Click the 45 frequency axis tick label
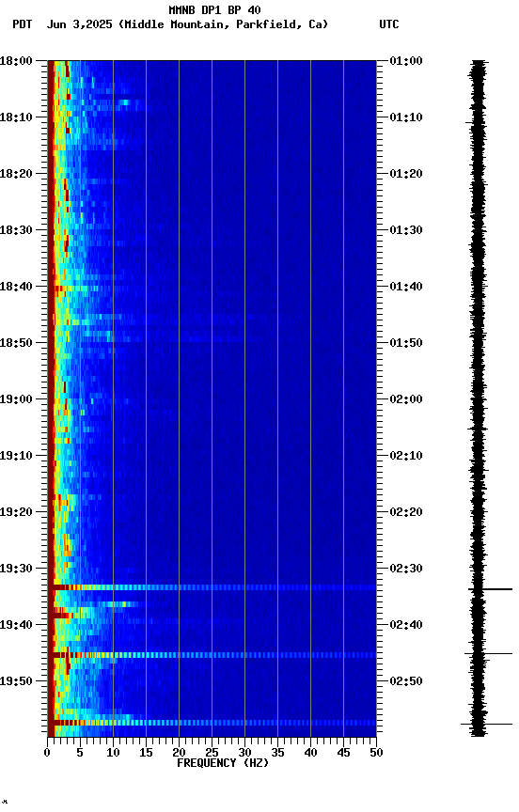Image resolution: width=519 pixels, height=812 pixels. pyautogui.click(x=343, y=753)
